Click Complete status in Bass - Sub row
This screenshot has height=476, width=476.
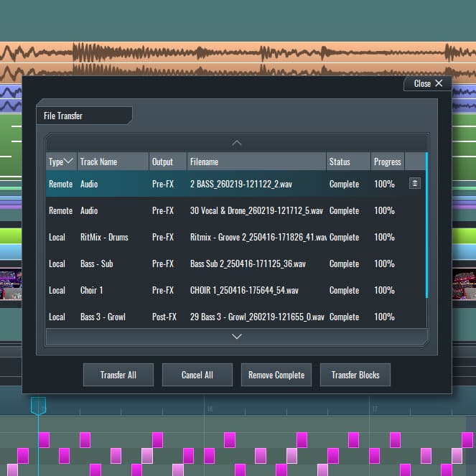344,263
